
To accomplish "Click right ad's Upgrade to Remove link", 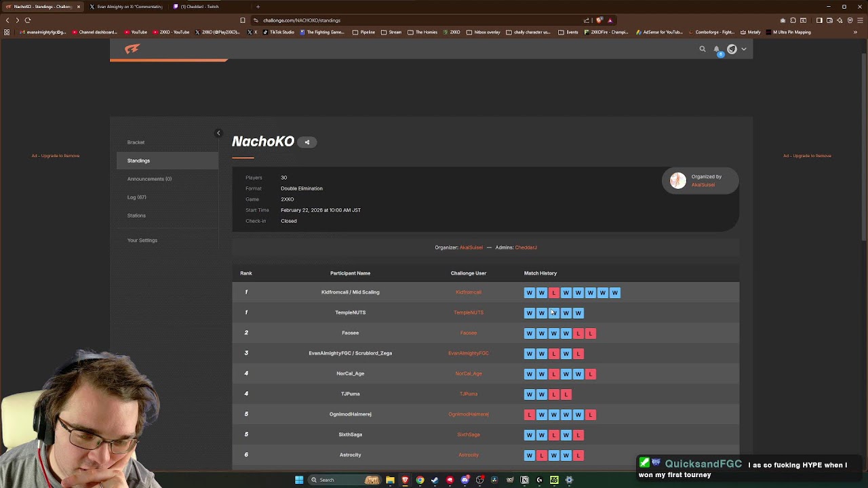I will [x=807, y=156].
